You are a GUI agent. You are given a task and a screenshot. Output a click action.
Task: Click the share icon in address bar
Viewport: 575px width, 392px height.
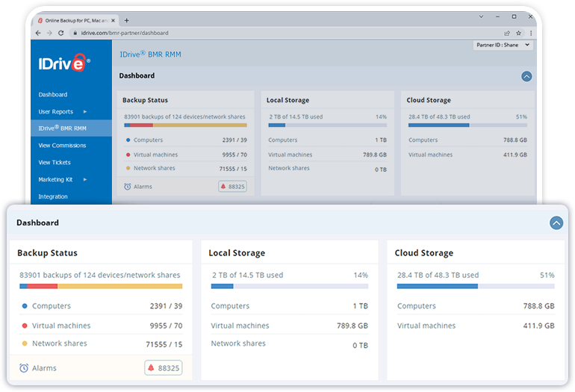pyautogui.click(x=507, y=33)
